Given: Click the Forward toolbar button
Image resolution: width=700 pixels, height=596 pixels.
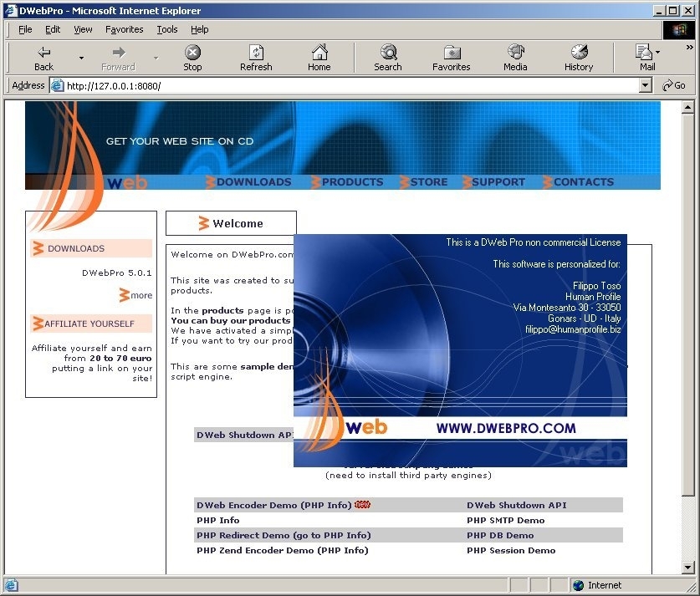Looking at the screenshot, I should 118,58.
